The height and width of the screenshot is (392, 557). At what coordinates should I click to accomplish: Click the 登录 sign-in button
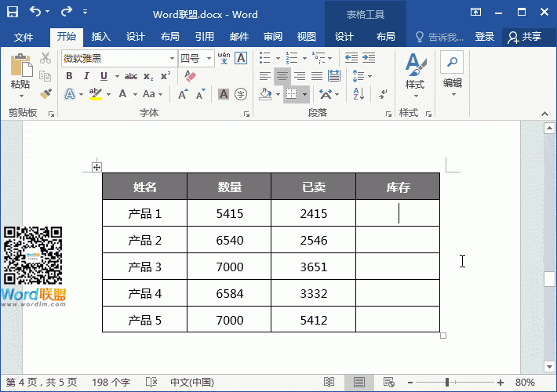coord(485,37)
